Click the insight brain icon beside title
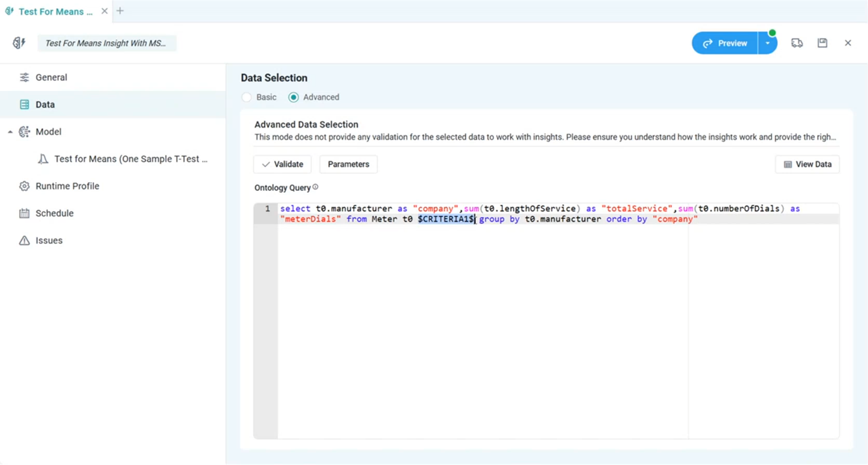 (19, 43)
